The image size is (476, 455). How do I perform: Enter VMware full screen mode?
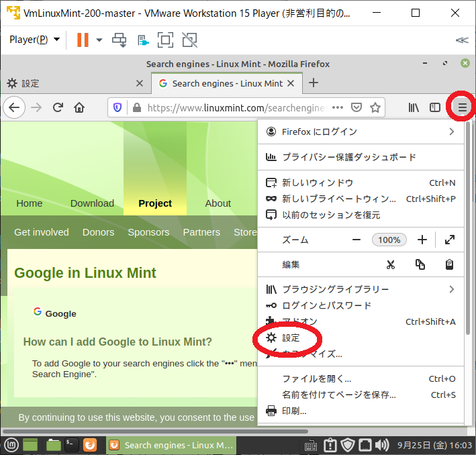[165, 40]
